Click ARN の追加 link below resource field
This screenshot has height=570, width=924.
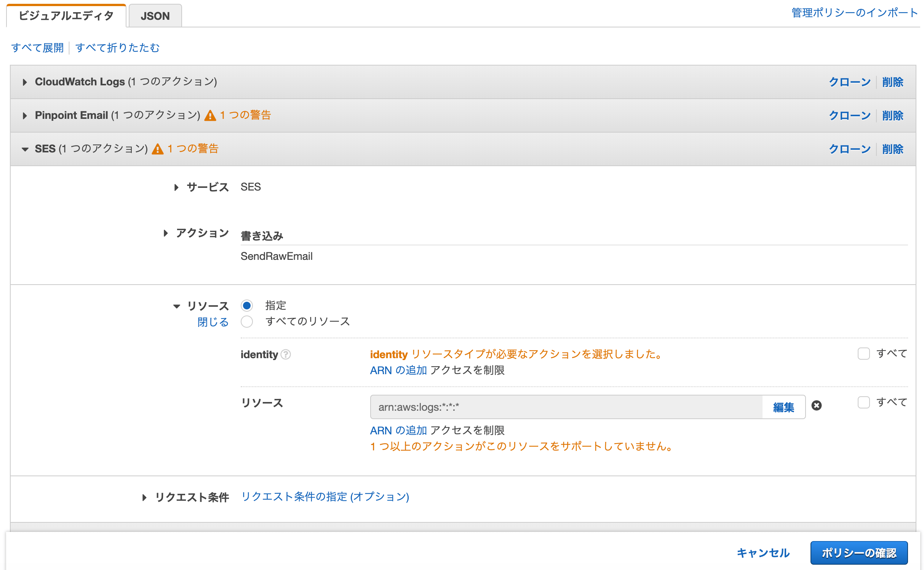(x=398, y=431)
